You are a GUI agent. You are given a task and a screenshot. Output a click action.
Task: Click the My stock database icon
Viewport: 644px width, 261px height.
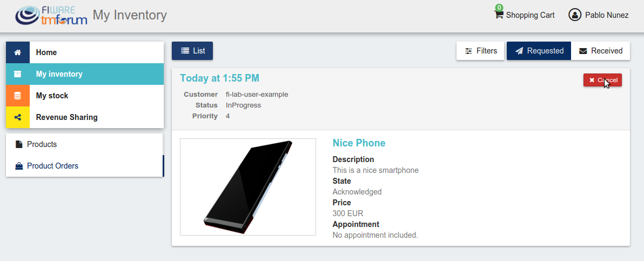click(x=18, y=96)
